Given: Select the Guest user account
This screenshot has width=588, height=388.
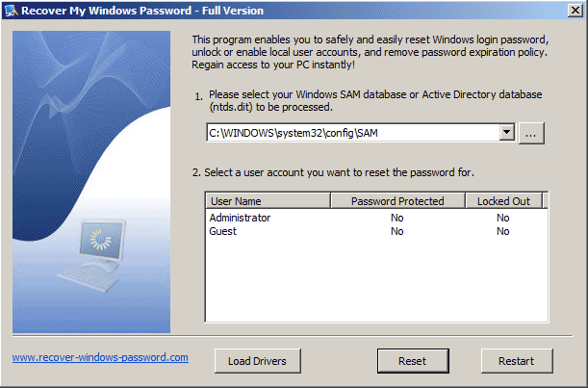Looking at the screenshot, I should 223,232.
